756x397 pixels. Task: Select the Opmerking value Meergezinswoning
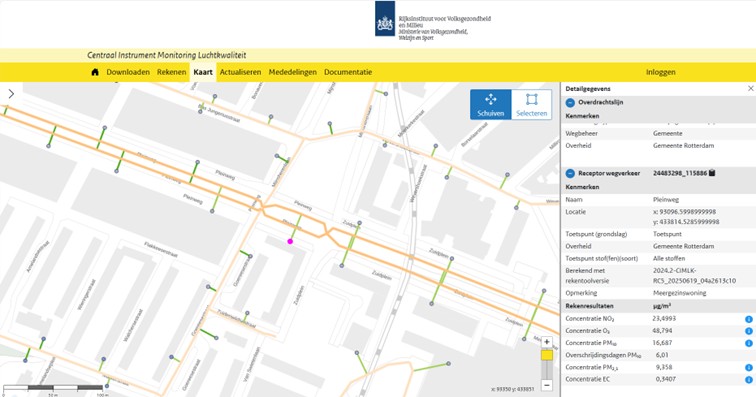click(679, 293)
